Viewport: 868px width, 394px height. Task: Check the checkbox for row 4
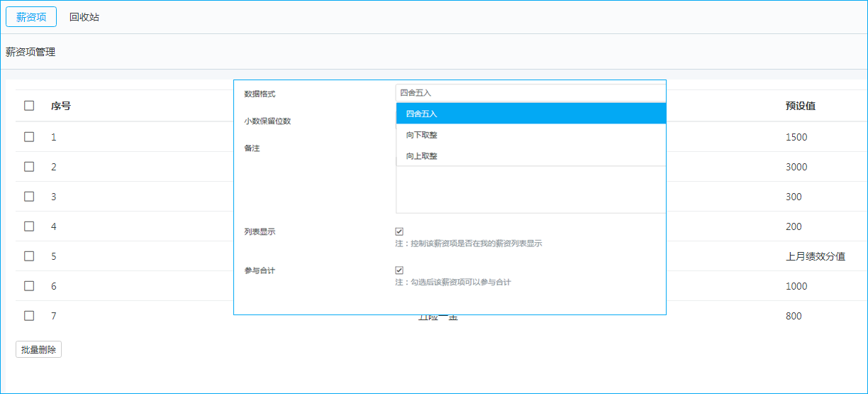29,226
